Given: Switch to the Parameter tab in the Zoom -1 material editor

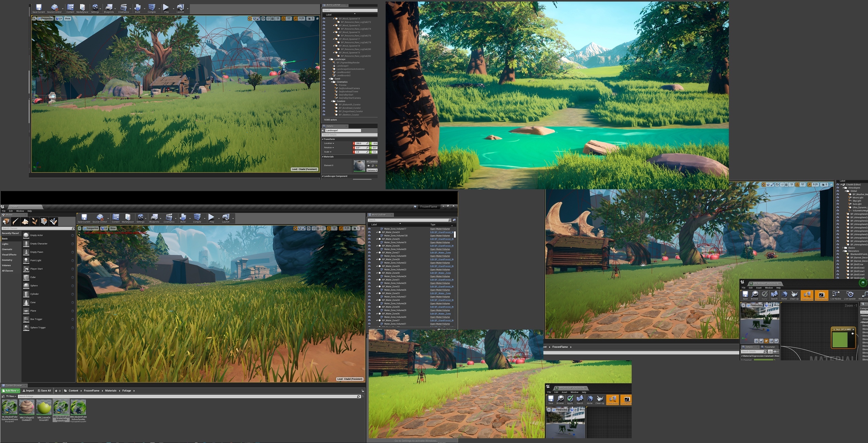Looking at the screenshot, I should (x=769, y=347).
